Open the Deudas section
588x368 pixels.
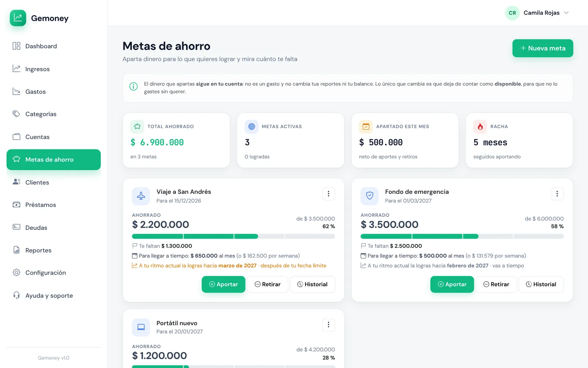pyautogui.click(x=54, y=227)
